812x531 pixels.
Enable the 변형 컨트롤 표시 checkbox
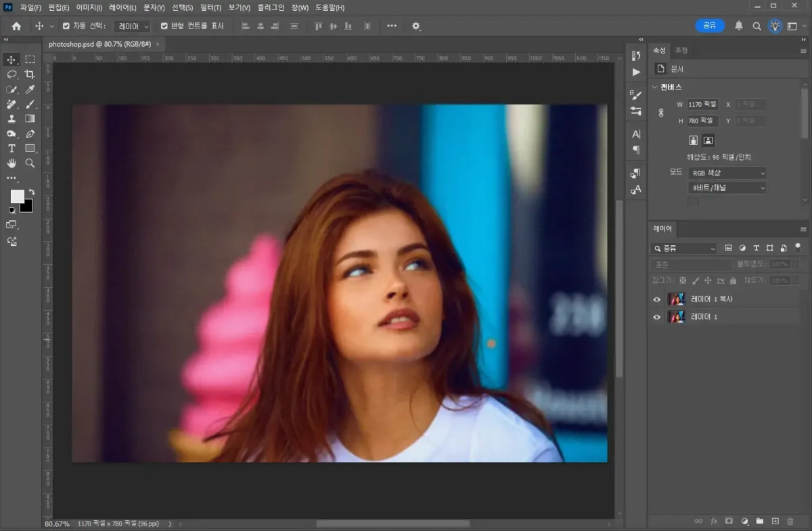click(x=163, y=26)
